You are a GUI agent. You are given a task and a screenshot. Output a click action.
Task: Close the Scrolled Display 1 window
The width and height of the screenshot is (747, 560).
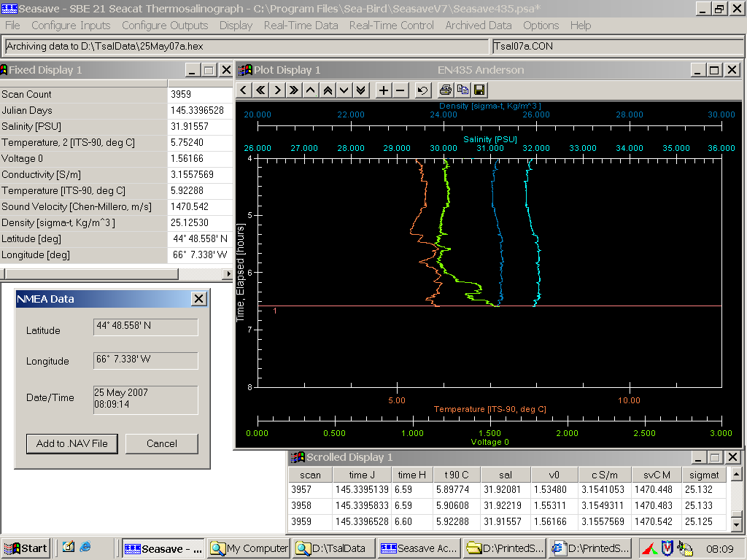732,457
